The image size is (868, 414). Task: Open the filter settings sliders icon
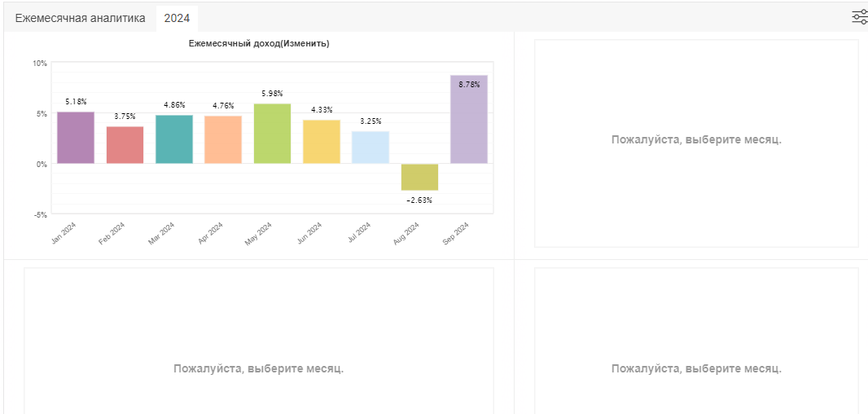[860, 18]
